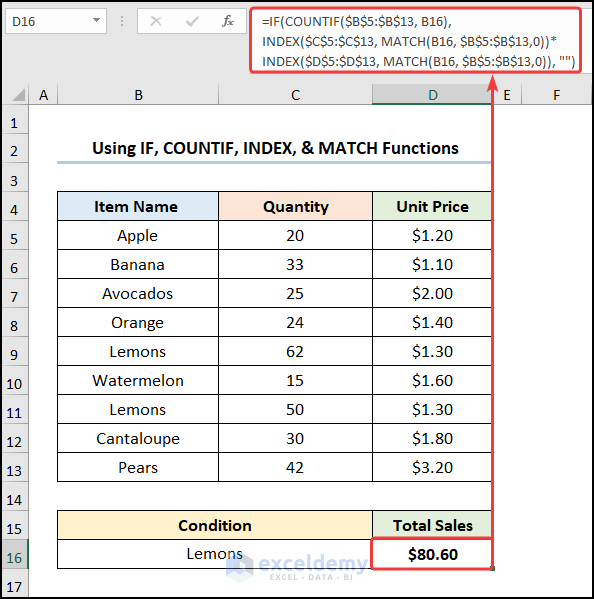Screen dimensions: 594x599
Task: Click the Select All corner triangle
Action: pyautogui.click(x=18, y=95)
